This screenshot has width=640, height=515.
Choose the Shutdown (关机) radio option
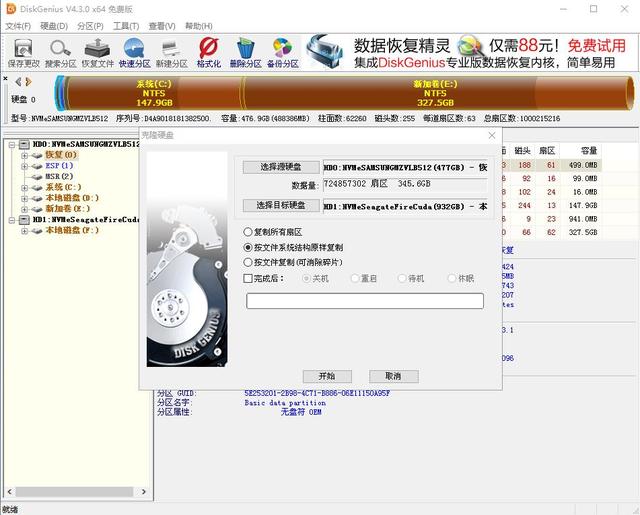(x=315, y=278)
